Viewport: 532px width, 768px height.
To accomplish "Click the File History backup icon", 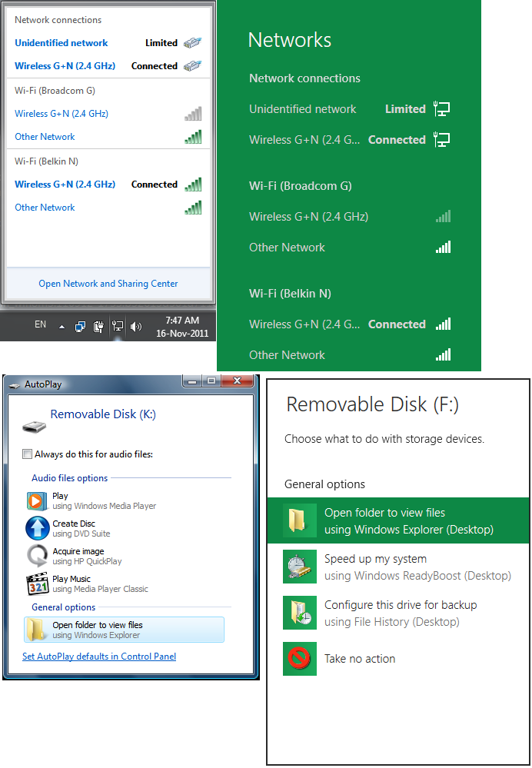I will click(x=300, y=613).
